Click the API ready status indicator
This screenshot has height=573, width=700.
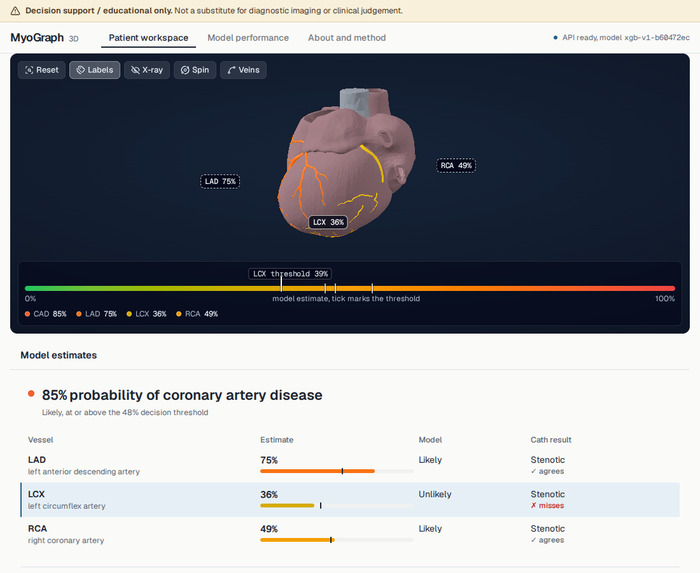[x=621, y=38]
